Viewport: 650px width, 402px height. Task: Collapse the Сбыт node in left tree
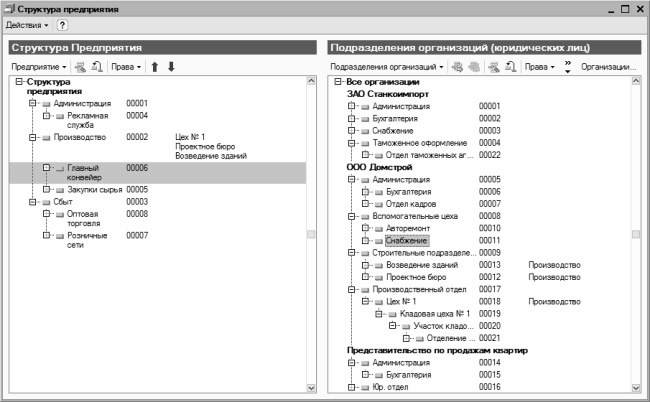pyautogui.click(x=33, y=202)
